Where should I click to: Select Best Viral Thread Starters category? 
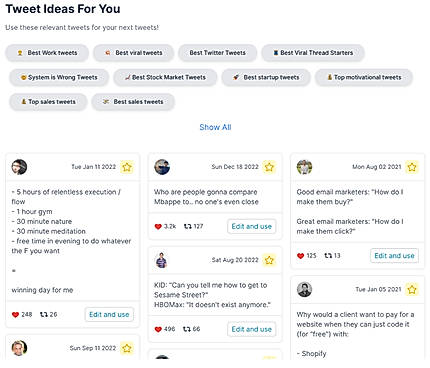click(313, 53)
